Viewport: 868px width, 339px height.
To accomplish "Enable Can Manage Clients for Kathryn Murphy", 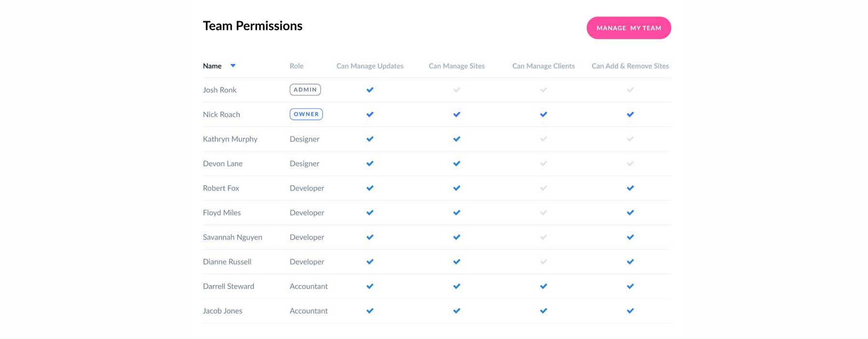I will click(x=543, y=139).
